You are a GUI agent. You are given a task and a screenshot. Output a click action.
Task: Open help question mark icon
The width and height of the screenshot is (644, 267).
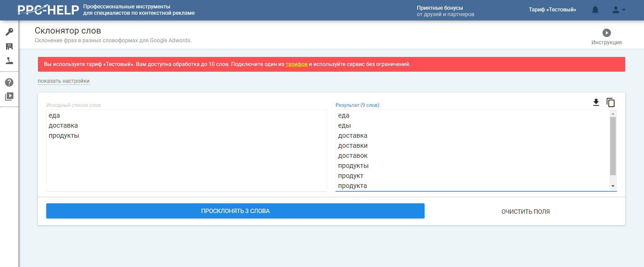(9, 82)
